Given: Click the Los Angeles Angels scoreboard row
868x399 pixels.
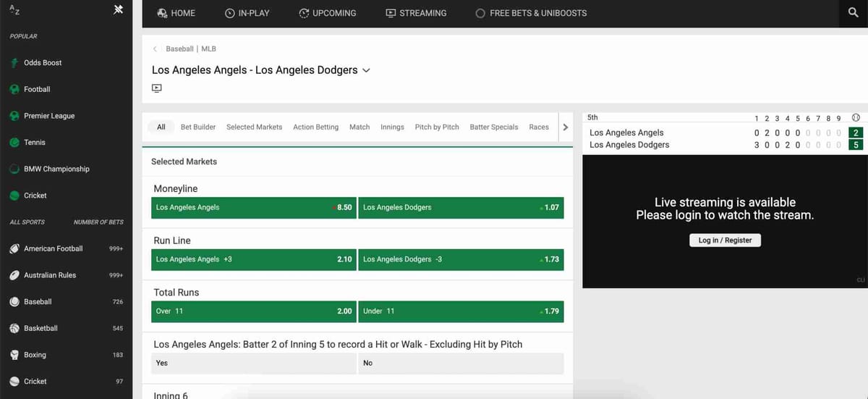Looking at the screenshot, I should click(x=725, y=133).
